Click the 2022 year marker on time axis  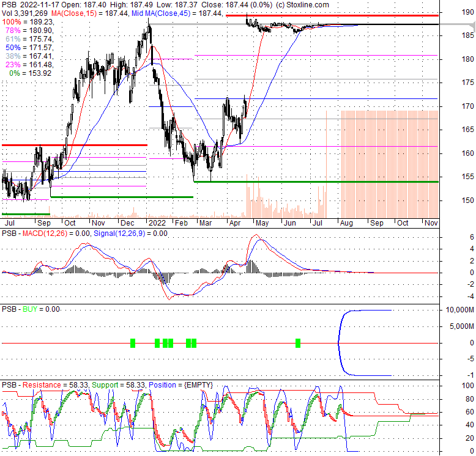tap(157, 223)
